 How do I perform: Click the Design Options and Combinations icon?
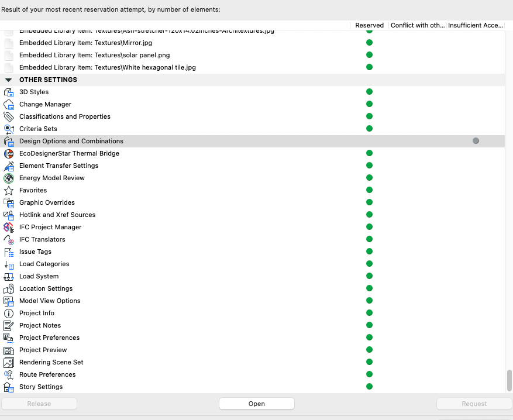pyautogui.click(x=9, y=142)
